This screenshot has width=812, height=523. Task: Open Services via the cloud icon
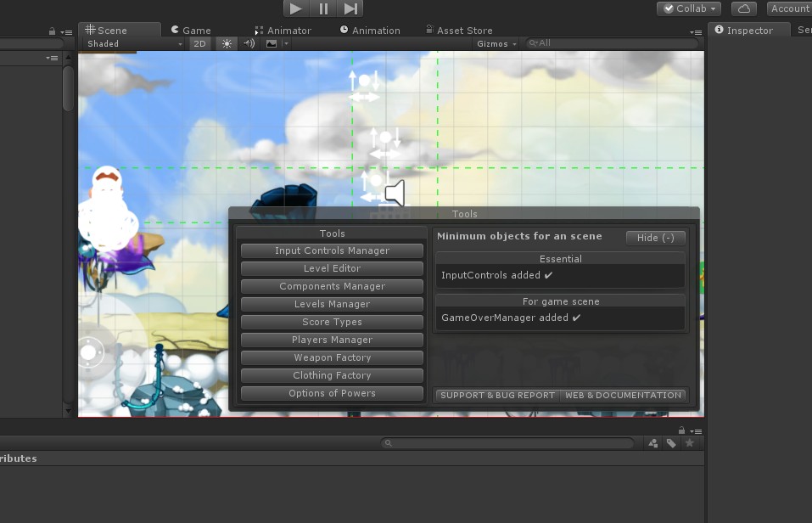743,8
